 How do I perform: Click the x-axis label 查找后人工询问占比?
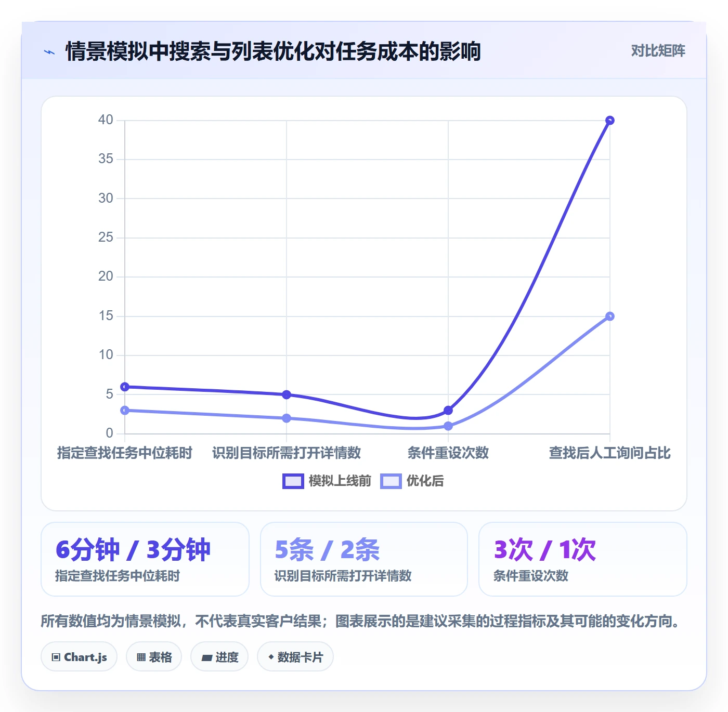tap(610, 453)
